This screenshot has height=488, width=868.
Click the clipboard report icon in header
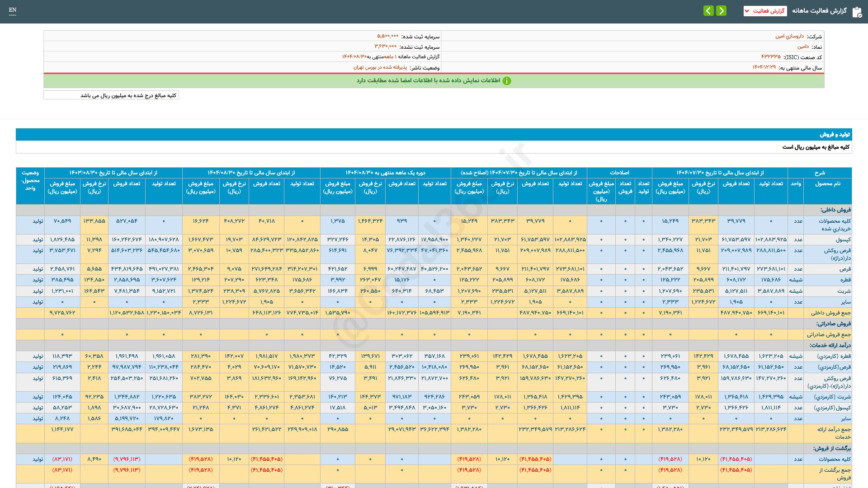pos(857,12)
